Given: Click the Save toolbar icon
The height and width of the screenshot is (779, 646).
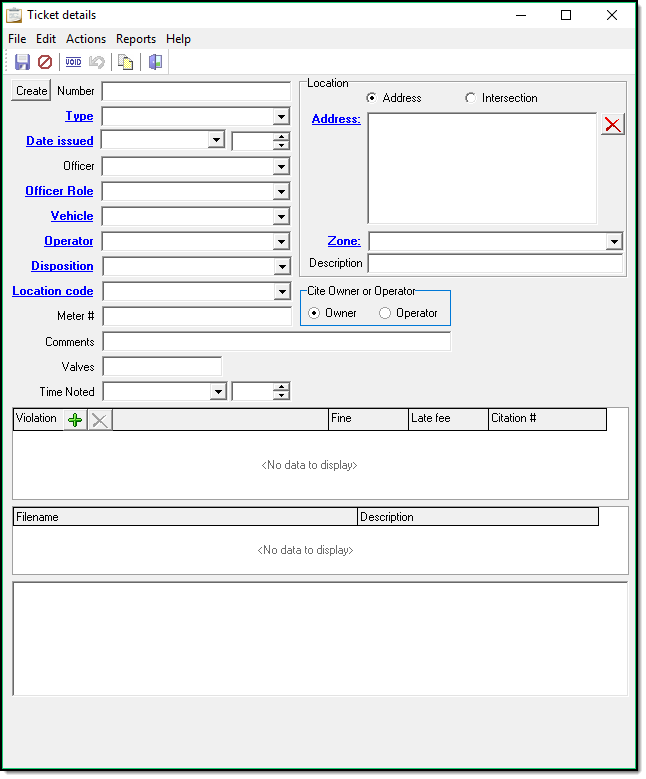Looking at the screenshot, I should [22, 62].
